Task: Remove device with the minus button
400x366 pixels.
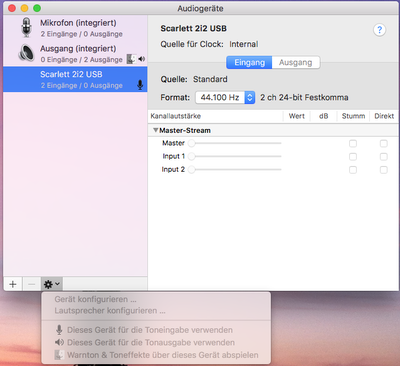Action: pos(32,284)
